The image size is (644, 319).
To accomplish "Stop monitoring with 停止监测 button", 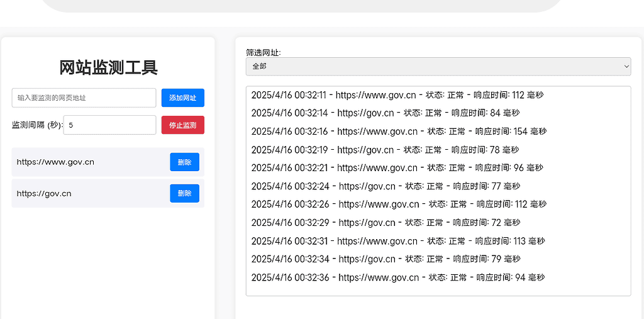I will click(183, 125).
